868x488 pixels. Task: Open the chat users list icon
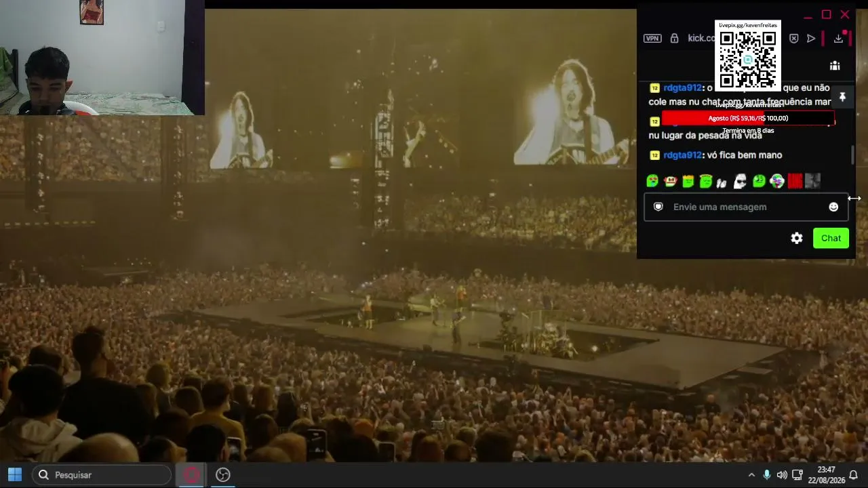click(x=835, y=66)
